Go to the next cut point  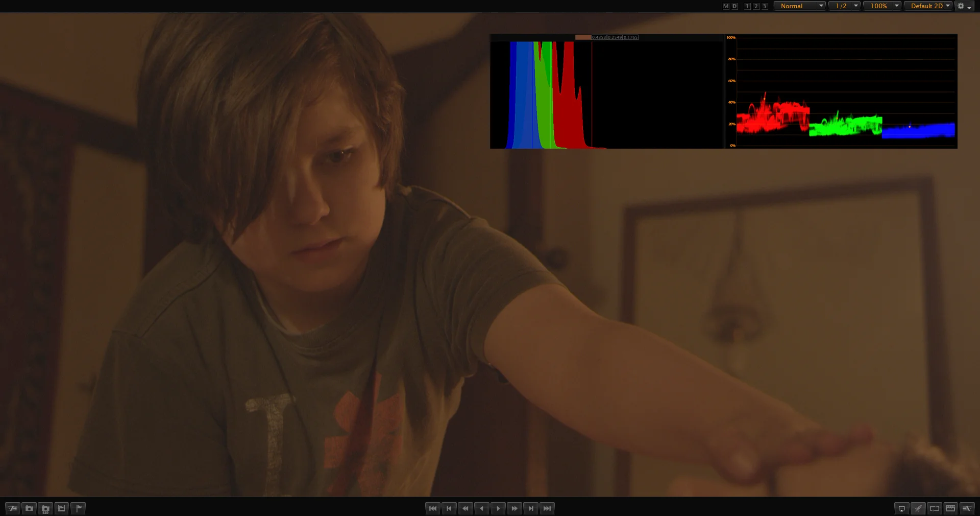[x=531, y=508]
